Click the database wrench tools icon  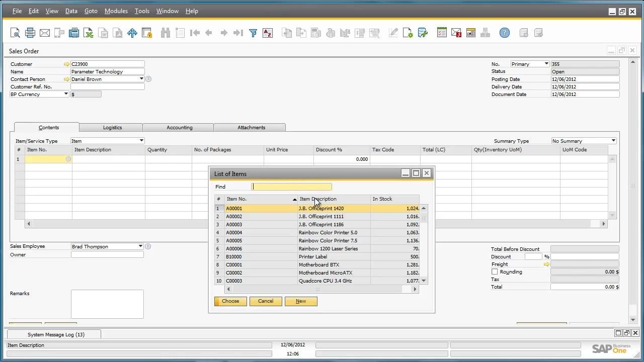click(x=423, y=33)
